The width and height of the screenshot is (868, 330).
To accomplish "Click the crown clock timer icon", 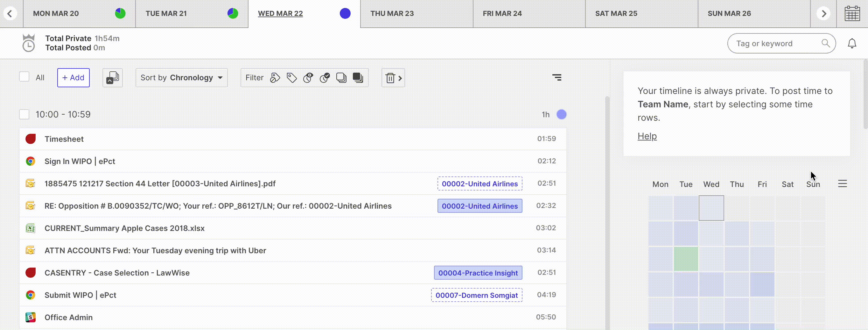I will tap(29, 43).
